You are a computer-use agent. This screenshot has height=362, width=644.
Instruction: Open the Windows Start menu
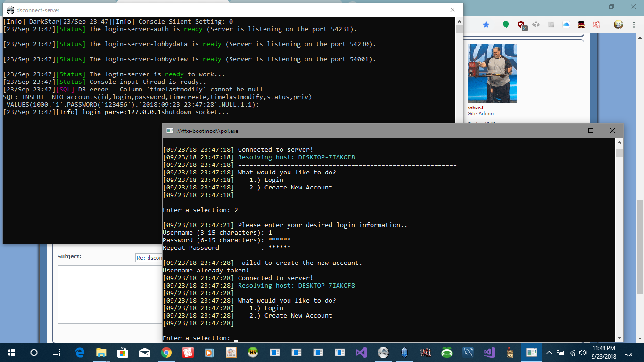pos(11,352)
